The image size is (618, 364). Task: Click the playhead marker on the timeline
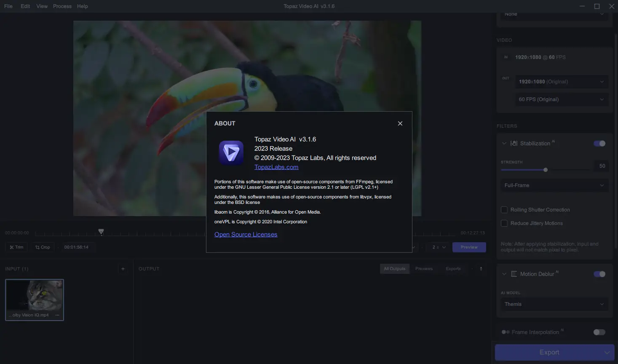101,232
